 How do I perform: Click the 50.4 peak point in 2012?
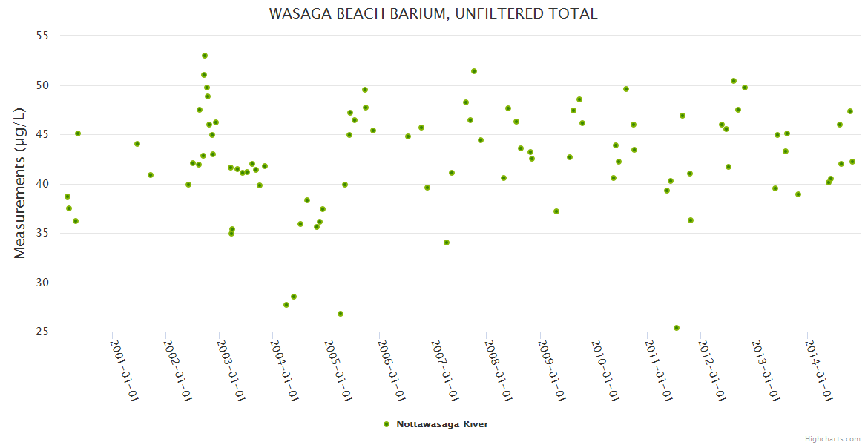(734, 81)
